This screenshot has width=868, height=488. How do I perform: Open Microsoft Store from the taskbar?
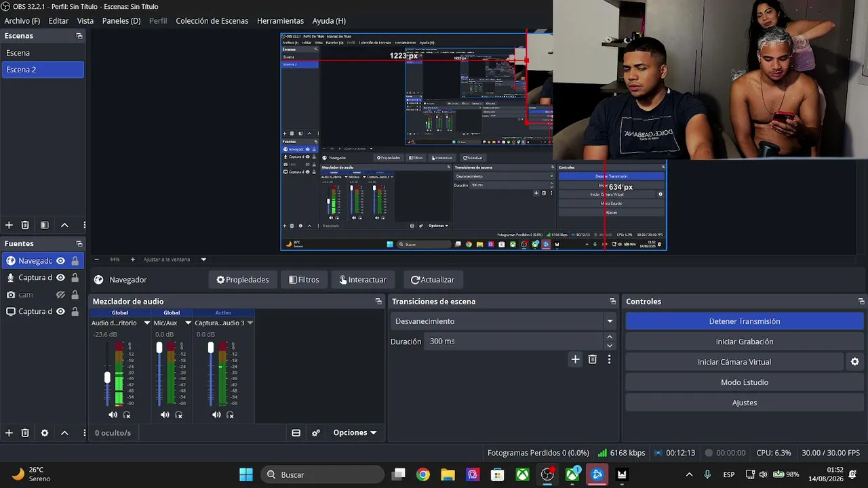click(x=498, y=474)
